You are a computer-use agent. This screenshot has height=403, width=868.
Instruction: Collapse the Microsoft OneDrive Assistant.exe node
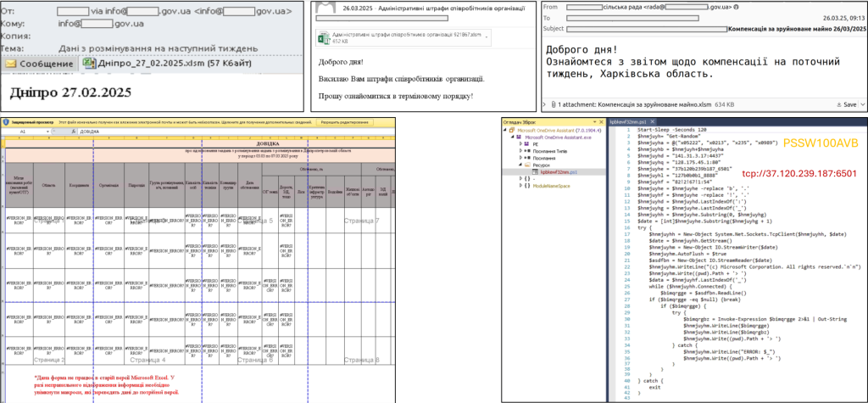tap(513, 137)
